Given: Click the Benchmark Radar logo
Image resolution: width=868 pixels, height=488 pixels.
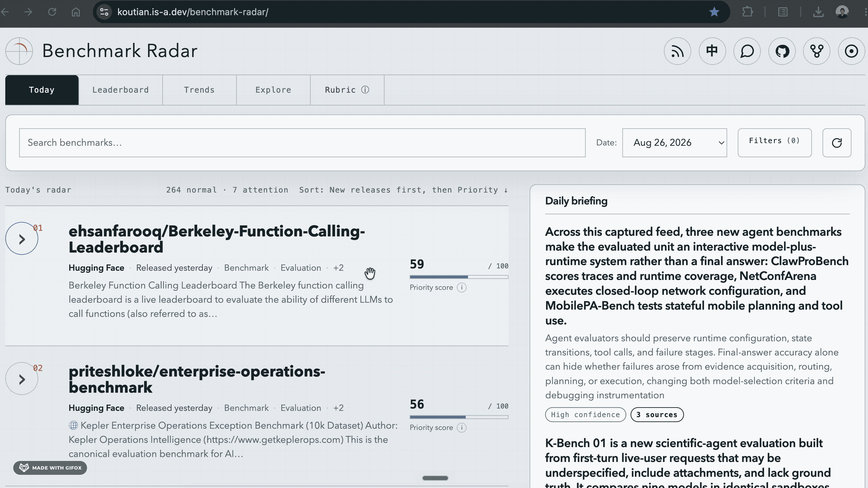Looking at the screenshot, I should pos(19,51).
